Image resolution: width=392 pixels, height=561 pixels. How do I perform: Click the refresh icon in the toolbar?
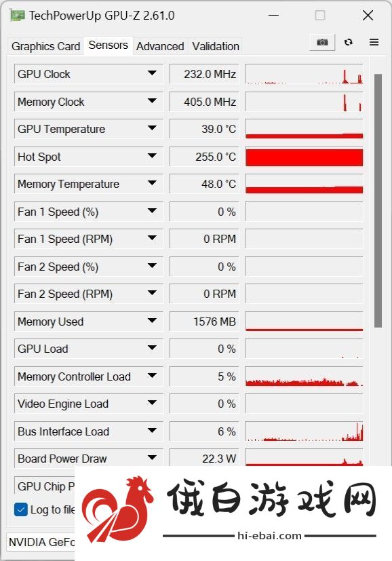(349, 42)
